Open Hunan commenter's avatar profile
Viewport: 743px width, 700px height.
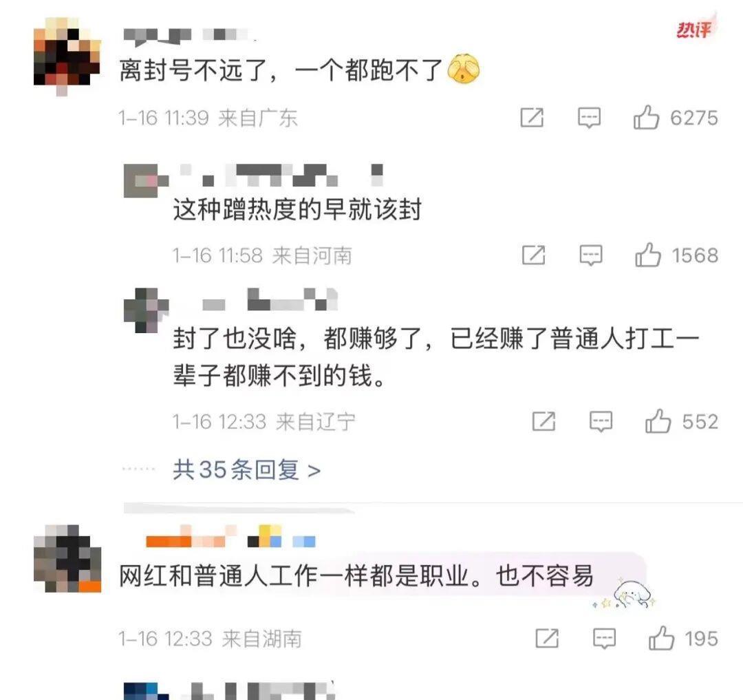(67, 559)
